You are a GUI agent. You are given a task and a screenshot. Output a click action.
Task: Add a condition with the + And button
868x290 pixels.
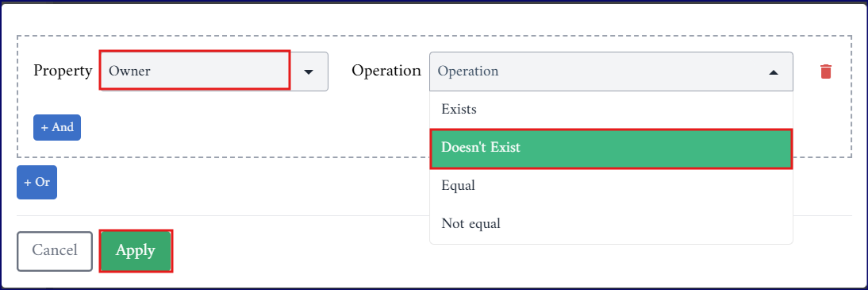(x=57, y=128)
